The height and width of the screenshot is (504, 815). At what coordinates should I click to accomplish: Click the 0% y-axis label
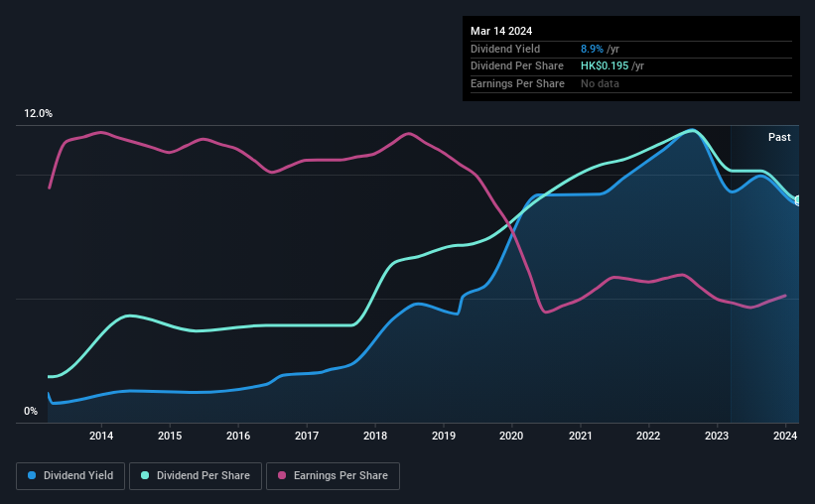click(31, 411)
